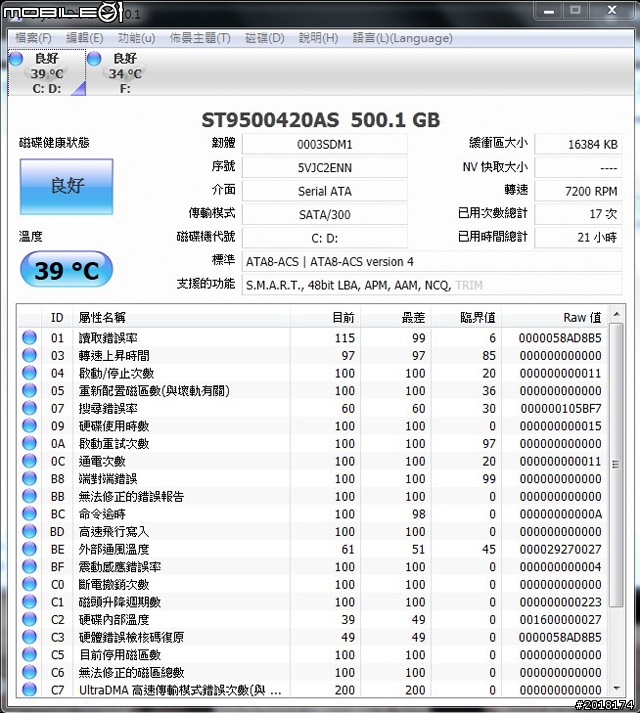Click the scrollbar down arrow in attribute list
This screenshot has width=640, height=713.
616,688
